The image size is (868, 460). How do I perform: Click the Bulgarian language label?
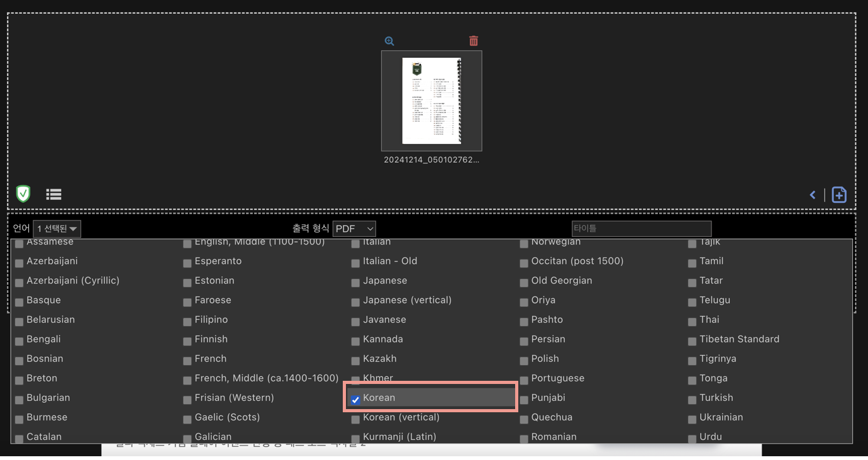pyautogui.click(x=48, y=397)
